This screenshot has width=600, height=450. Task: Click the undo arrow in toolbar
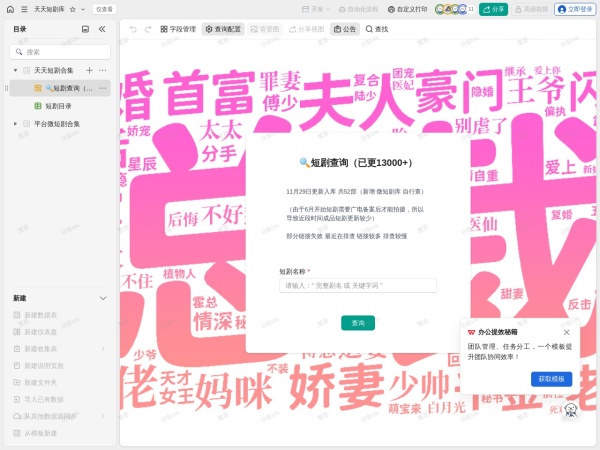point(133,29)
